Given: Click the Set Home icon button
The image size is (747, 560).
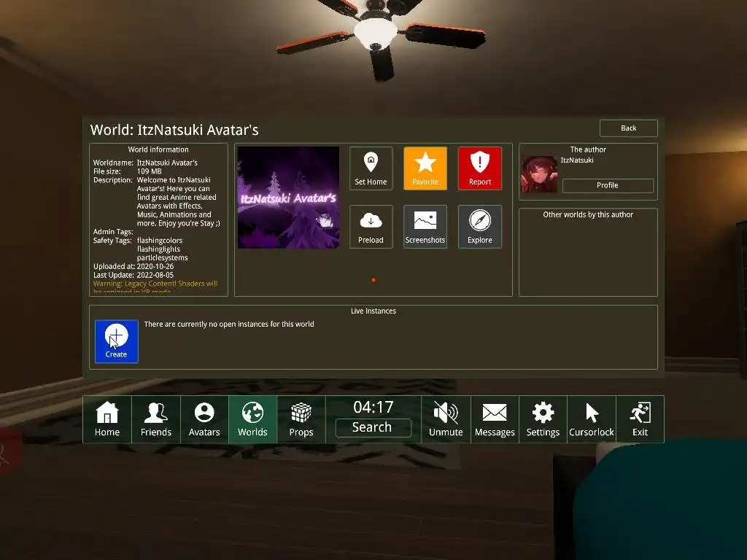Looking at the screenshot, I should tap(371, 168).
